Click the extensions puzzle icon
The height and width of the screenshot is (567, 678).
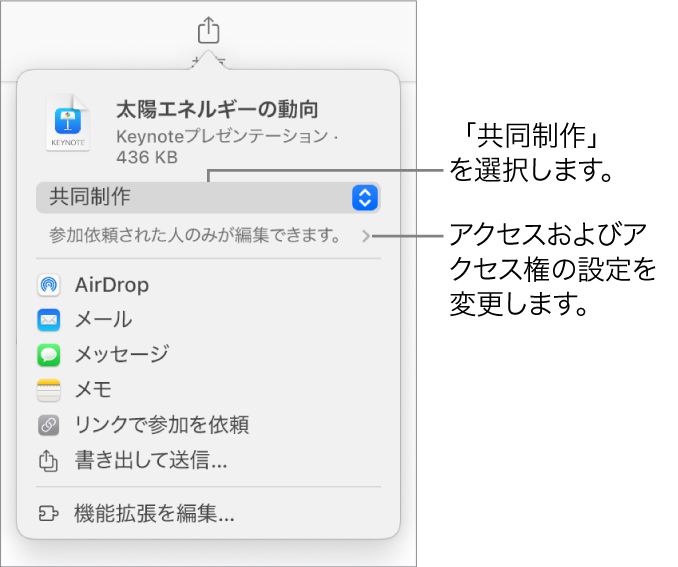coord(48,513)
